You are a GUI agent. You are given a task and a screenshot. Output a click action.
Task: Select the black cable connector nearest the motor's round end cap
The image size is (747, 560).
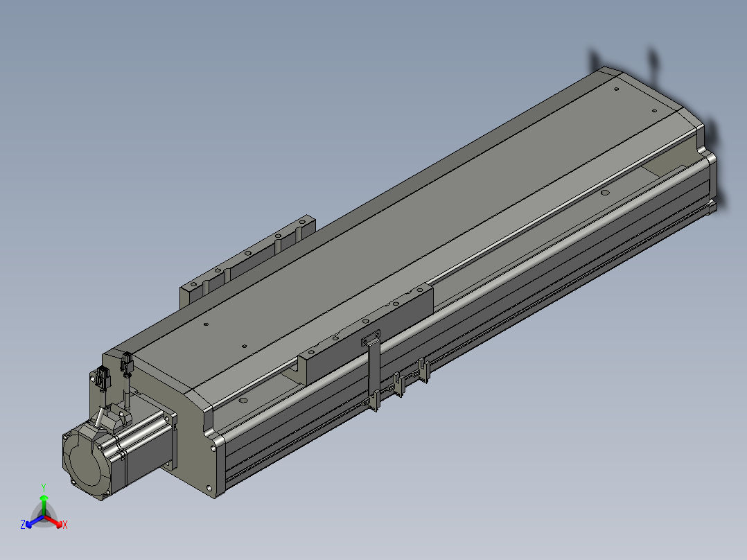103,378
